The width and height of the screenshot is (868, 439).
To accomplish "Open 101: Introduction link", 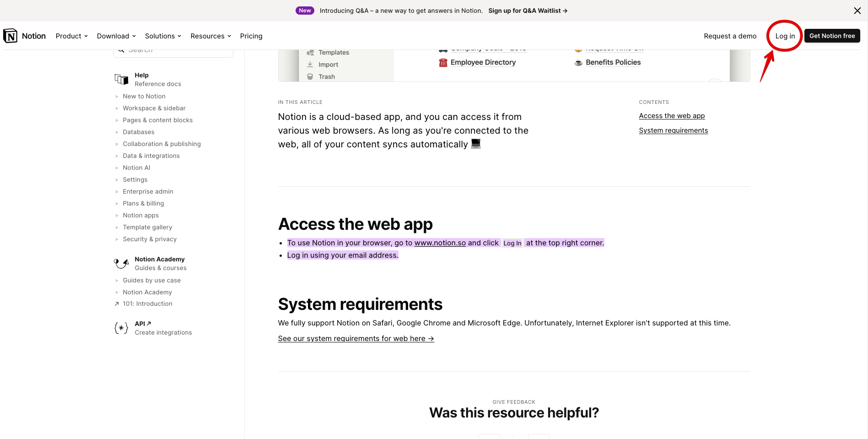I will click(x=147, y=304).
